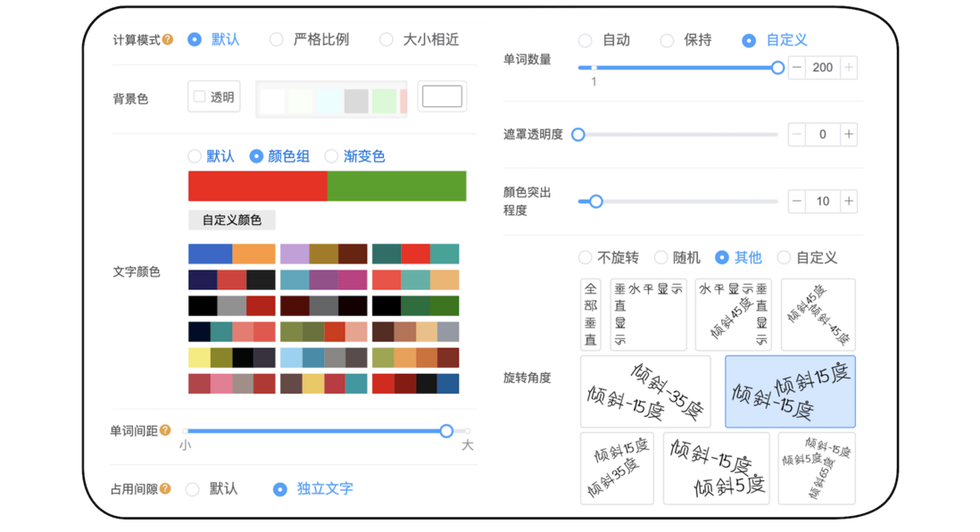Image resolution: width=980 pixels, height=532 pixels.
Task: Click the 遮罩透明度 slider handle
Action: tap(578, 135)
